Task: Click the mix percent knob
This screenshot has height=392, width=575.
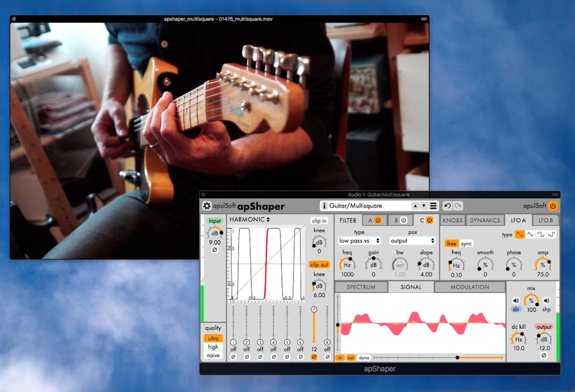Action: pyautogui.click(x=531, y=301)
